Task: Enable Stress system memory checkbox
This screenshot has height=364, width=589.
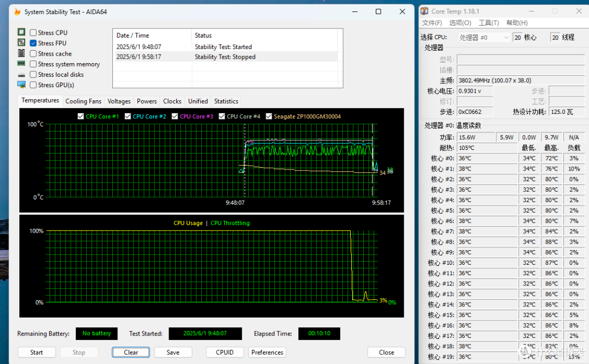Action: [33, 64]
